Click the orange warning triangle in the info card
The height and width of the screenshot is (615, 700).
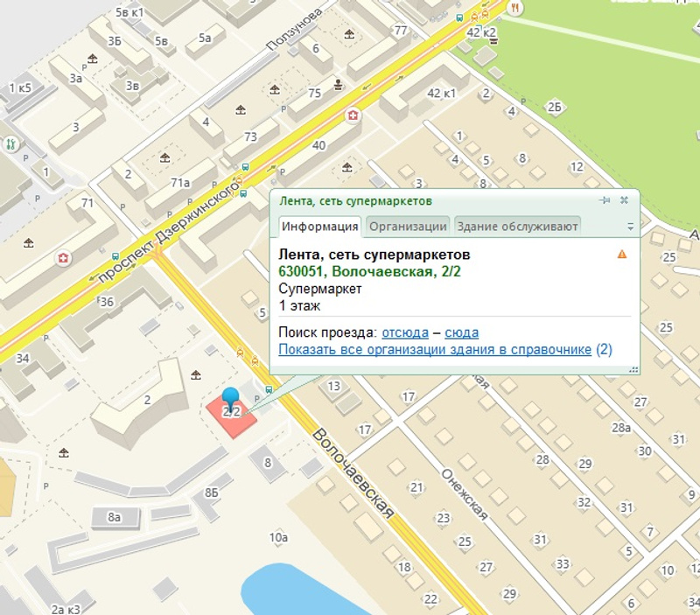(x=622, y=255)
